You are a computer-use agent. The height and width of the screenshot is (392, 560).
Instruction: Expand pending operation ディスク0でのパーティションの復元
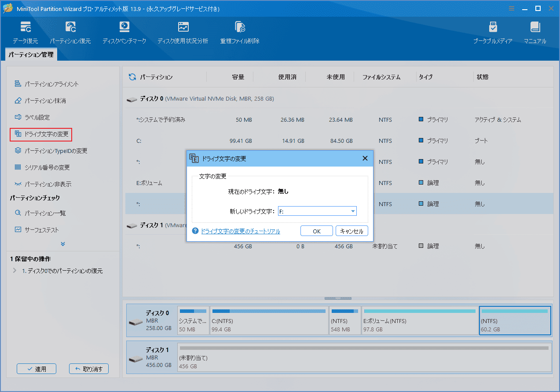click(15, 271)
